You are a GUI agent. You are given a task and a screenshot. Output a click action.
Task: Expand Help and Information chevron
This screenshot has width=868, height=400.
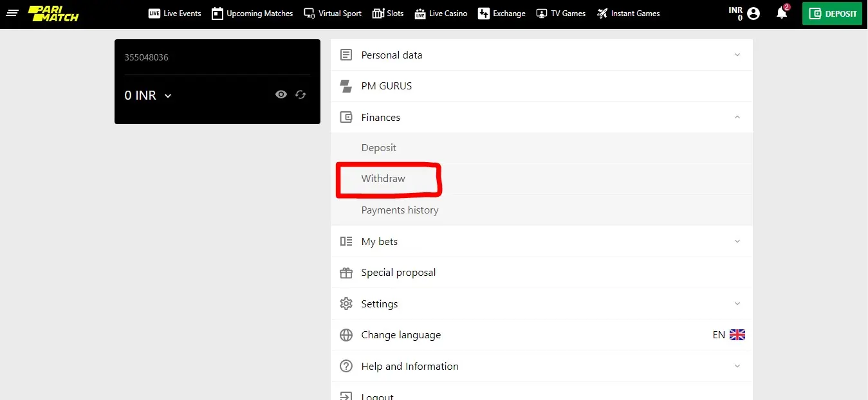tap(737, 366)
